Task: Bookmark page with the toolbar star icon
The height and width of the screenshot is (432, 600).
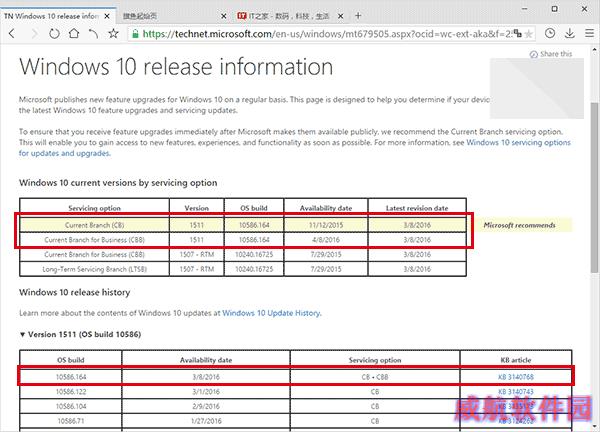Action: coord(113,34)
